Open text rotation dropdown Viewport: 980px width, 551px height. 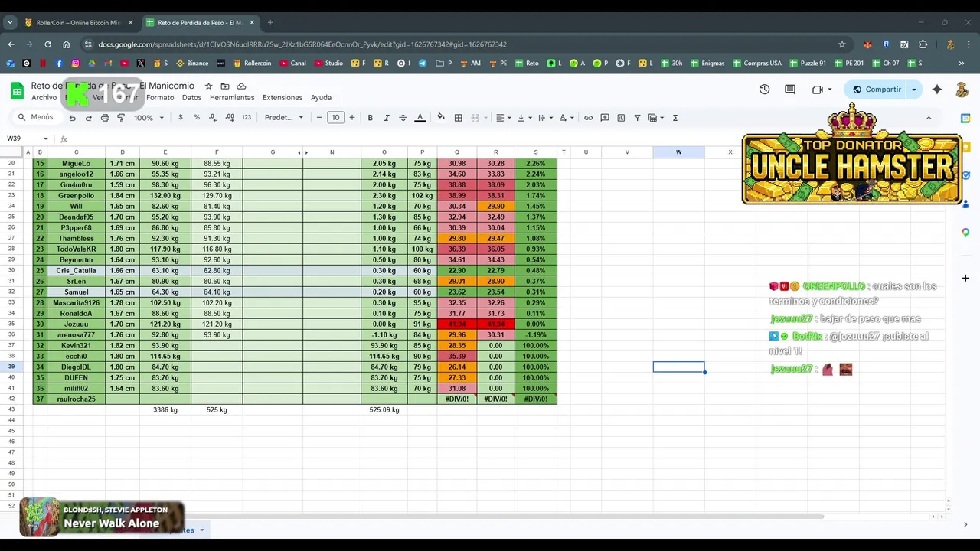tap(566, 118)
